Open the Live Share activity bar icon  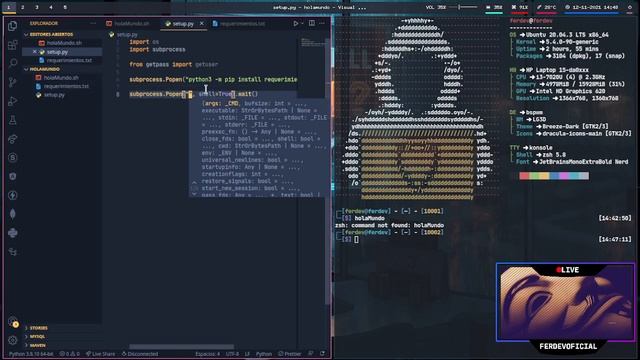13,139
